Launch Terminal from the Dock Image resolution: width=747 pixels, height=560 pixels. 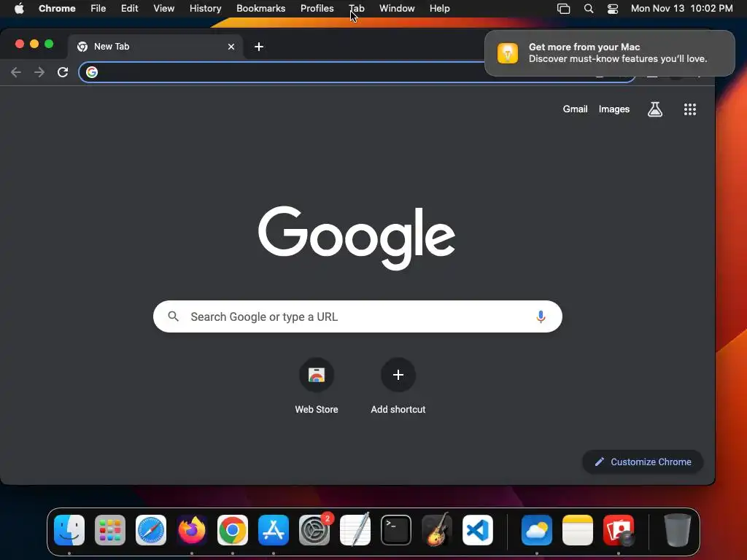[396, 530]
